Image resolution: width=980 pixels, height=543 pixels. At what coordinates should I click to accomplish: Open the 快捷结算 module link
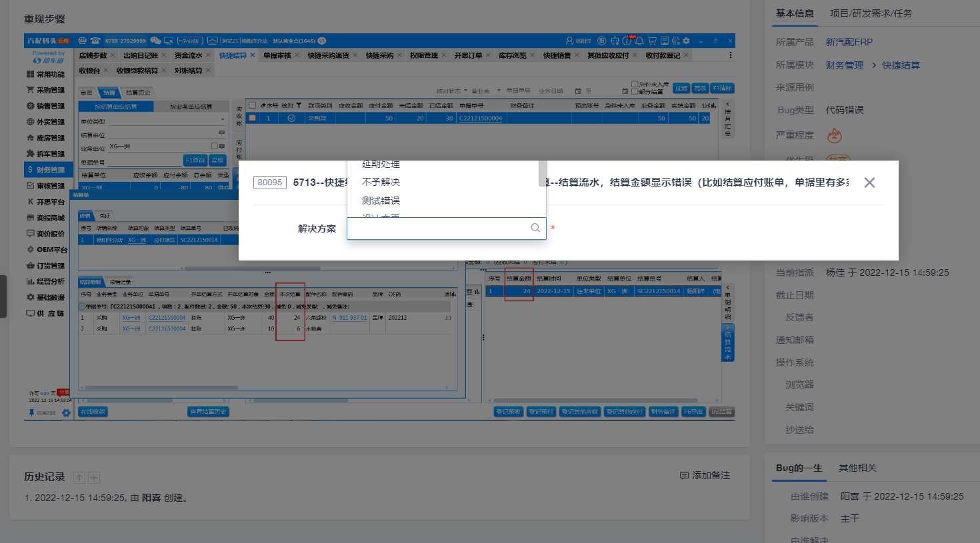(901, 65)
